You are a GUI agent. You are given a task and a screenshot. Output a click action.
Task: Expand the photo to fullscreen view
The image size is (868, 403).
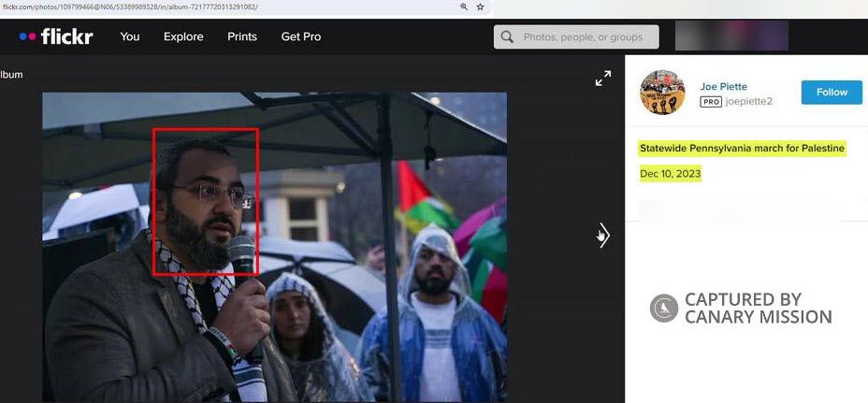[x=603, y=79]
